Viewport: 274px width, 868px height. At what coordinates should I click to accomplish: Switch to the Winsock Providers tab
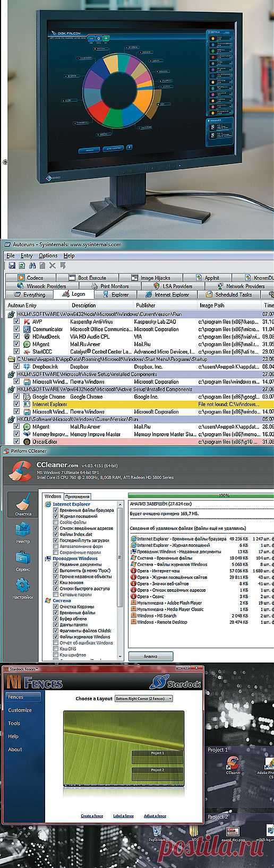(41, 286)
